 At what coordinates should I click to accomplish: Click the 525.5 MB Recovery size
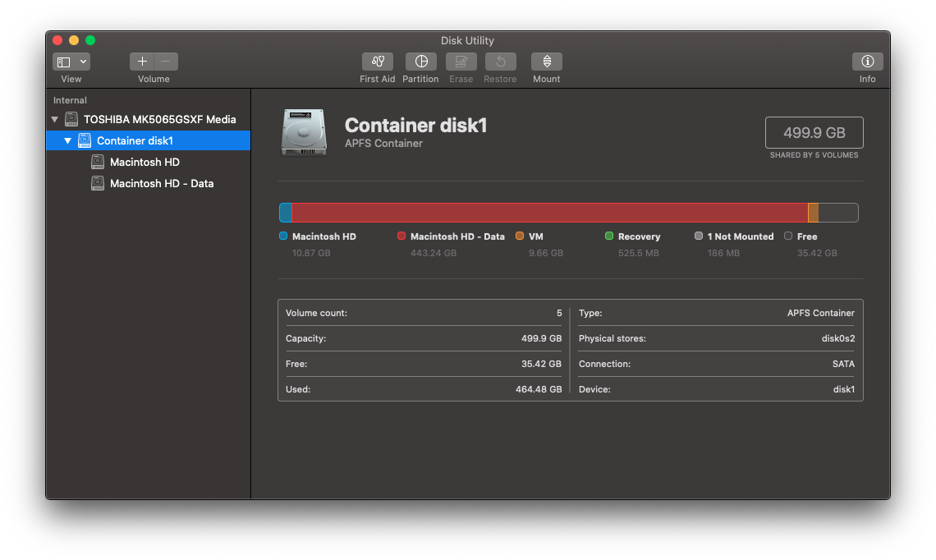pos(639,253)
